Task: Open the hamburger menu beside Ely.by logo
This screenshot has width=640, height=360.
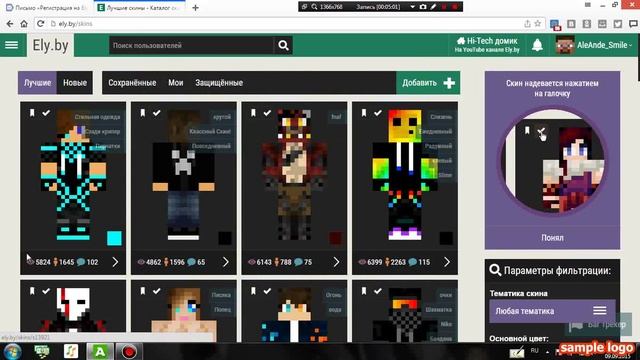Action: (11, 45)
